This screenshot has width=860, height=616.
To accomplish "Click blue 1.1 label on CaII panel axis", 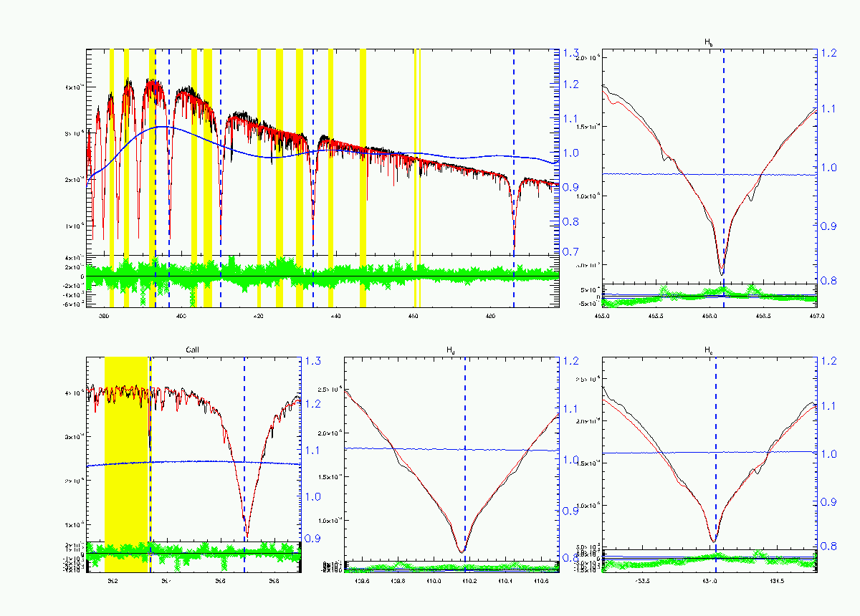I will (314, 451).
